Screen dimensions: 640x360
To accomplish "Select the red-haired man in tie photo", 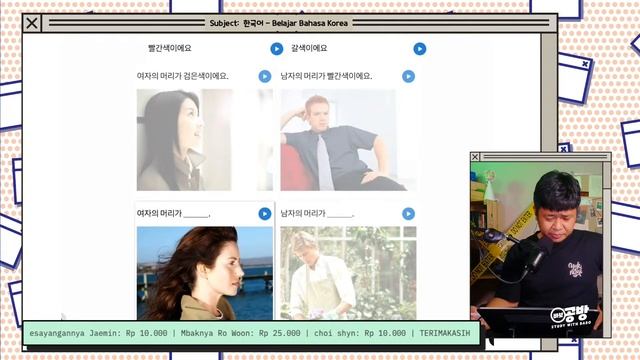I will click(x=348, y=140).
